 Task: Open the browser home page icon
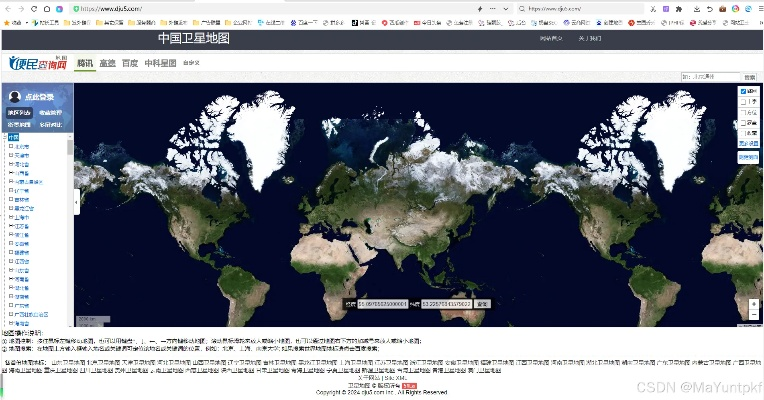[47, 9]
